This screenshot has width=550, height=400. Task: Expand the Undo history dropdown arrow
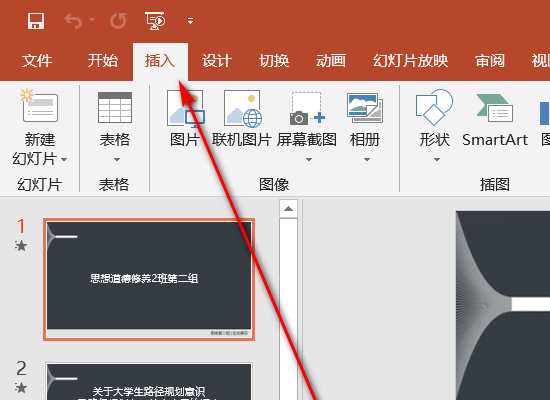[92, 20]
